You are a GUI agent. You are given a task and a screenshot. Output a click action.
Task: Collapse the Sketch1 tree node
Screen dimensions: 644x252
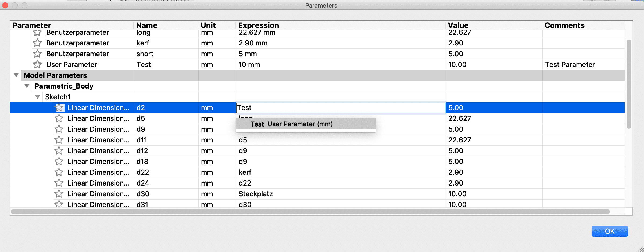(38, 97)
